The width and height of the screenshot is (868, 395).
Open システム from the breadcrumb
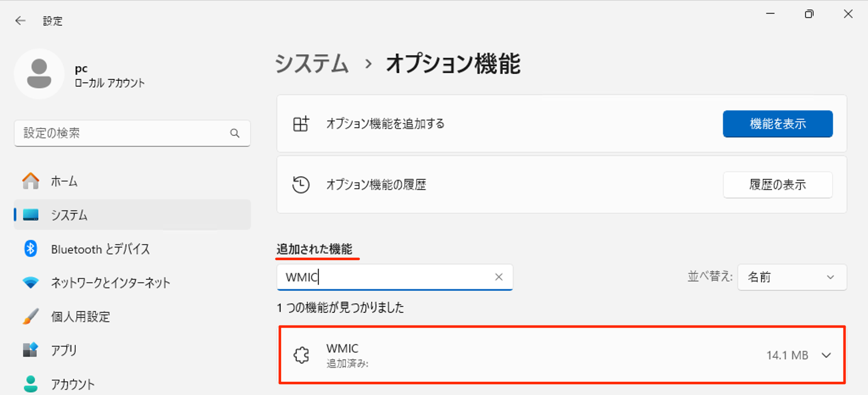pyautogui.click(x=312, y=64)
